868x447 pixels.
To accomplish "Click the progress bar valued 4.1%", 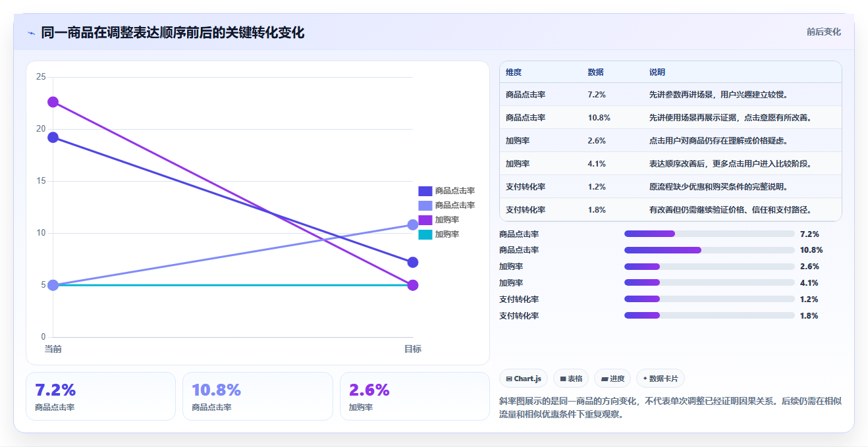I will [709, 283].
